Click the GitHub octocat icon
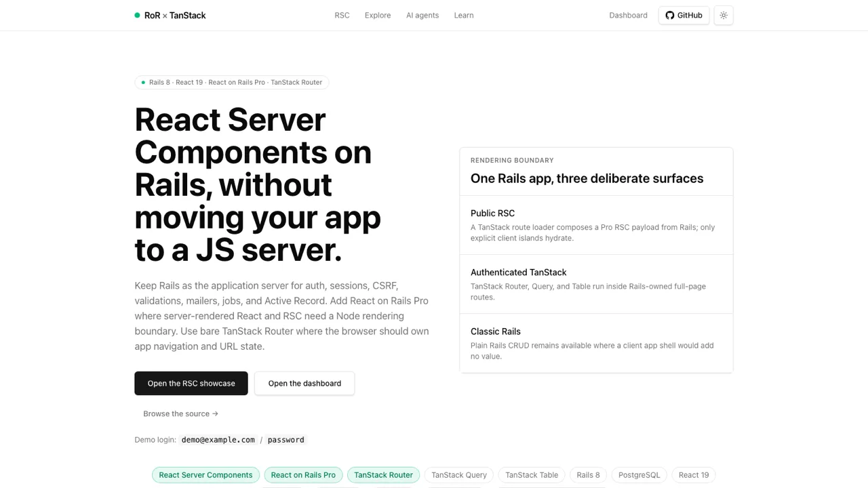The image size is (868, 488). coord(670,15)
